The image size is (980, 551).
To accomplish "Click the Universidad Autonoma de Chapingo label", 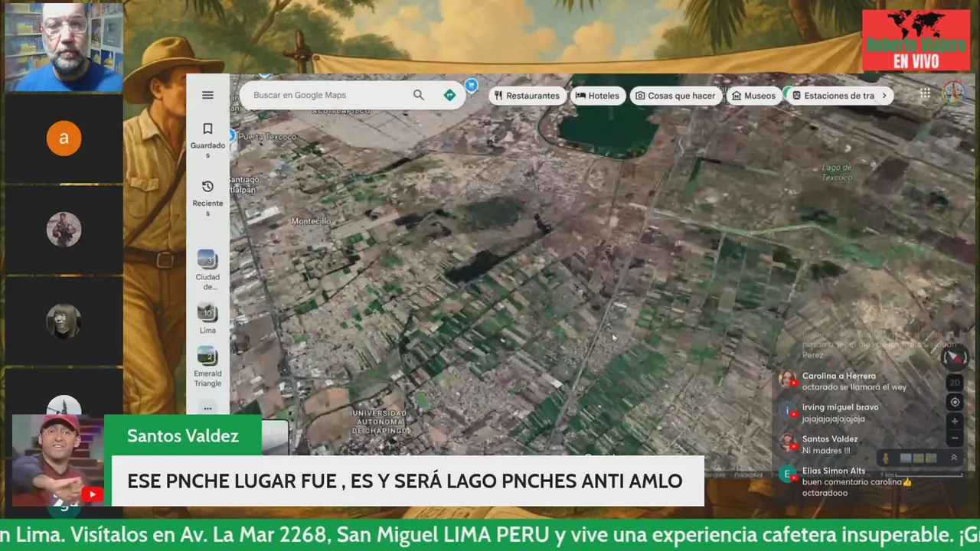I will click(380, 422).
